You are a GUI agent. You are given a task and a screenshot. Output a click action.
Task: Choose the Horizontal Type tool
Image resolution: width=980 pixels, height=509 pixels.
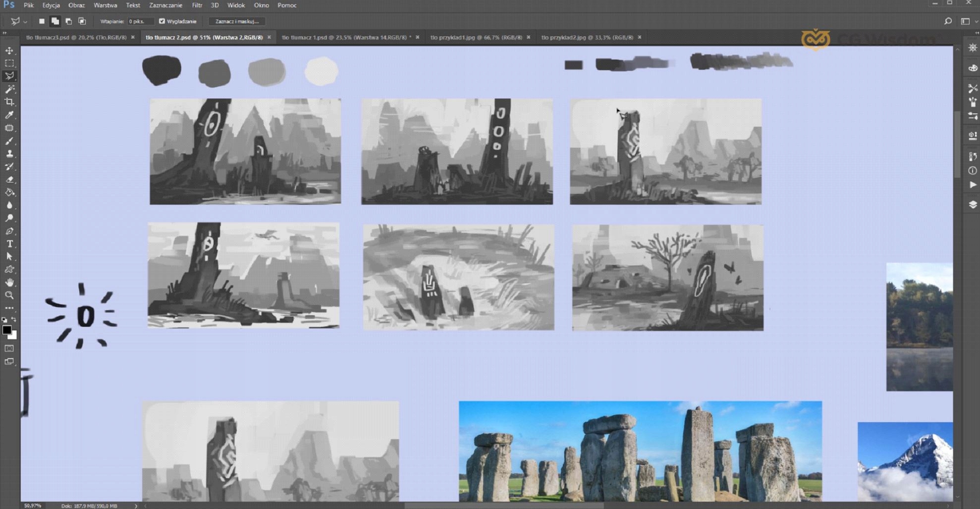click(x=9, y=244)
